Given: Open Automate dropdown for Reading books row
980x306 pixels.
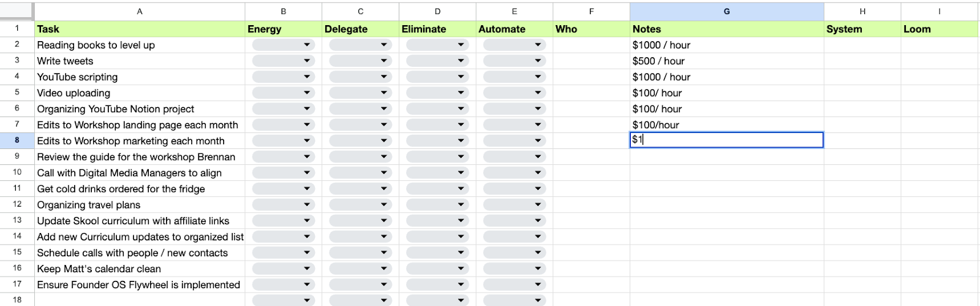Looking at the screenshot, I should (x=514, y=45).
